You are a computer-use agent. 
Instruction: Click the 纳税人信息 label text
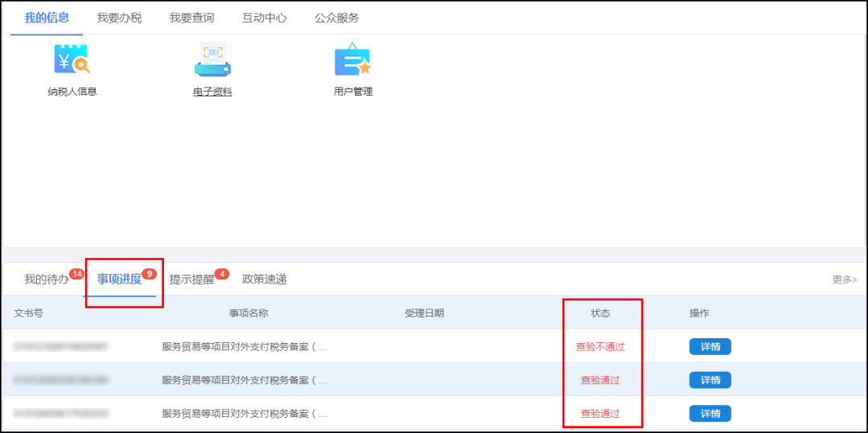(x=72, y=92)
